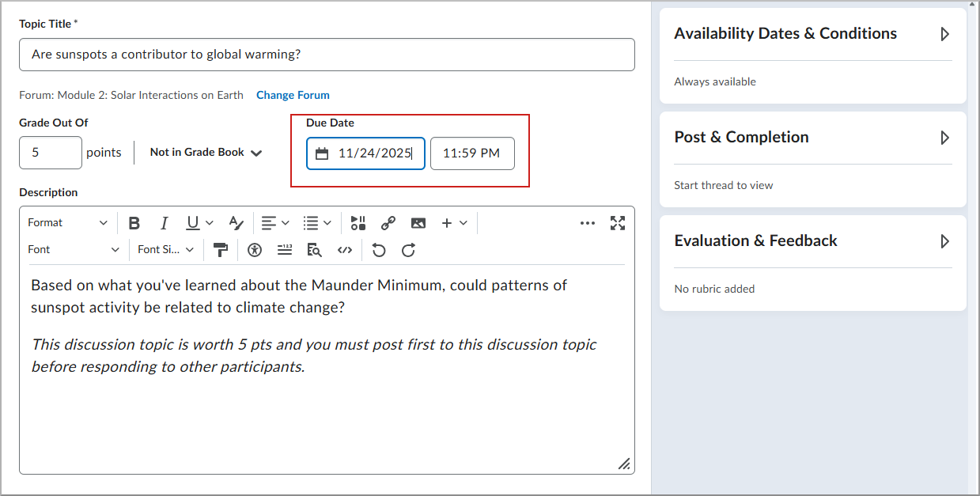Run the Accessibility Checker icon
Viewport: 980px width, 496px height.
pyautogui.click(x=254, y=250)
